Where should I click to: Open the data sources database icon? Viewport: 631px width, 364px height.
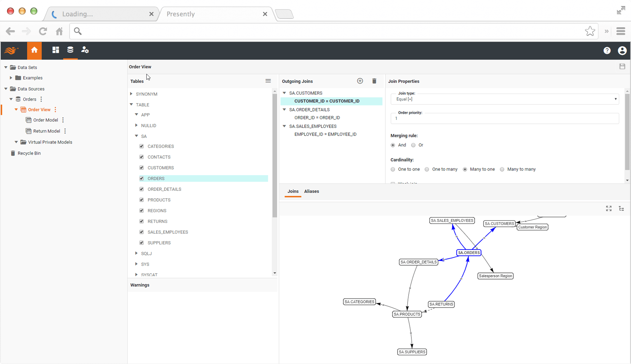[70, 50]
